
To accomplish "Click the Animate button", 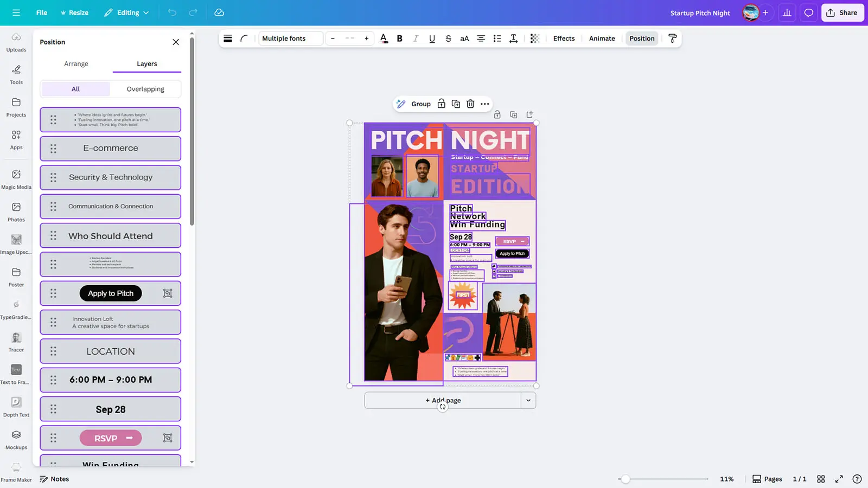I will click(602, 38).
